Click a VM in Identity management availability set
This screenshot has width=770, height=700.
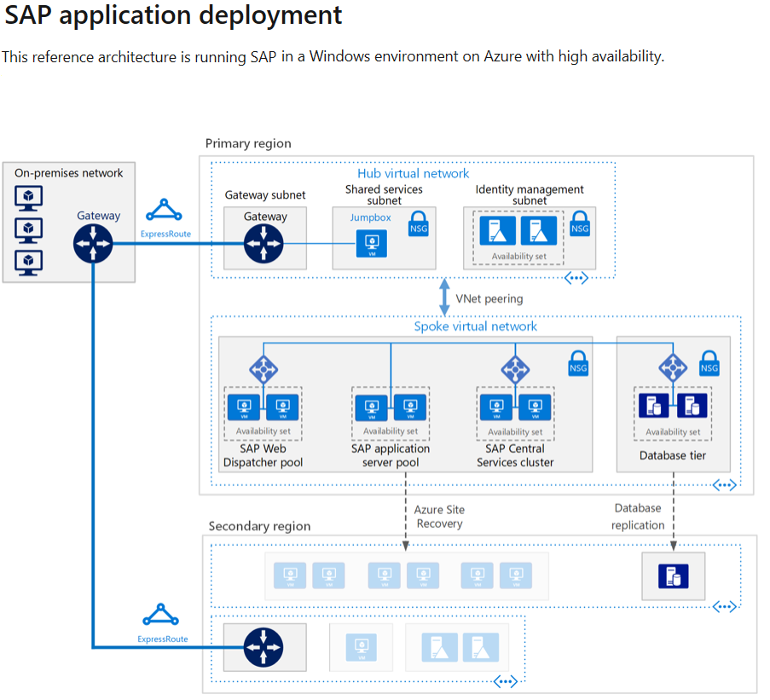(499, 230)
